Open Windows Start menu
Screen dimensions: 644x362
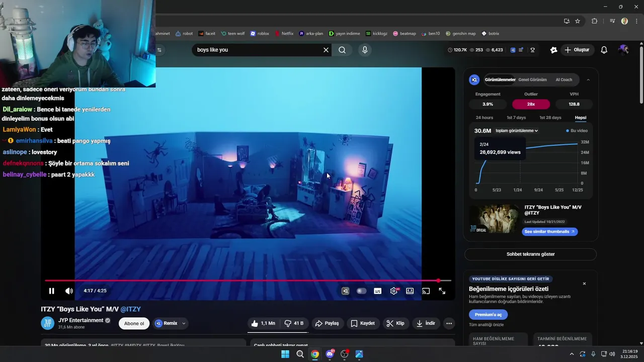285,354
